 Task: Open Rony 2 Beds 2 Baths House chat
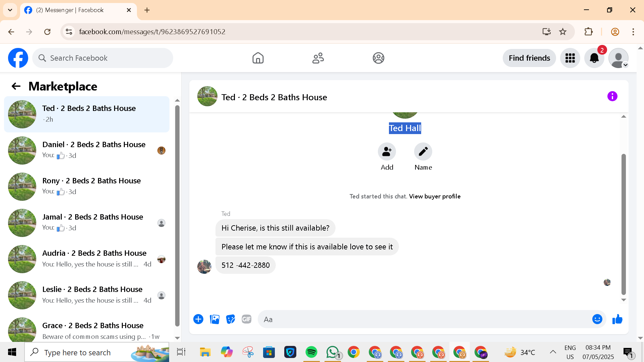point(87,187)
